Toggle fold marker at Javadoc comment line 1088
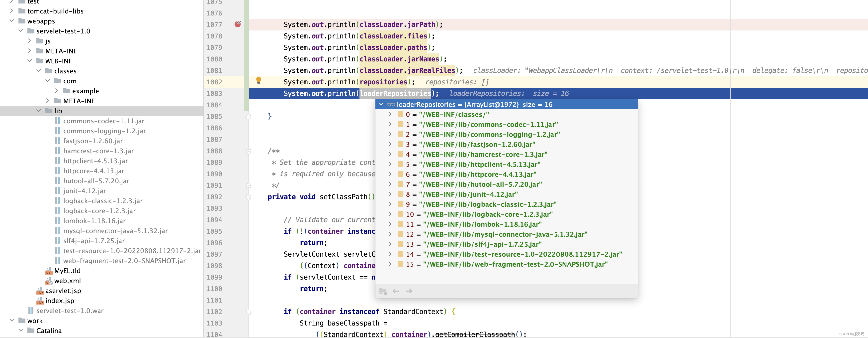 tap(249, 151)
